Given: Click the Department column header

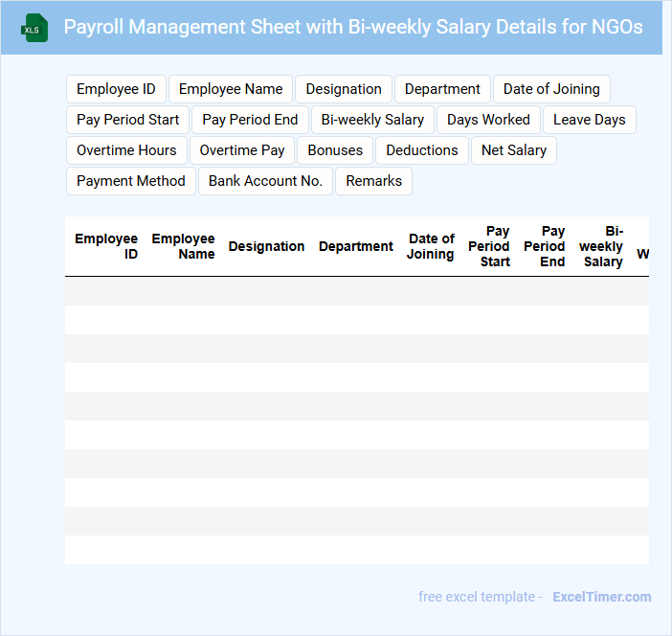Looking at the screenshot, I should (x=355, y=246).
